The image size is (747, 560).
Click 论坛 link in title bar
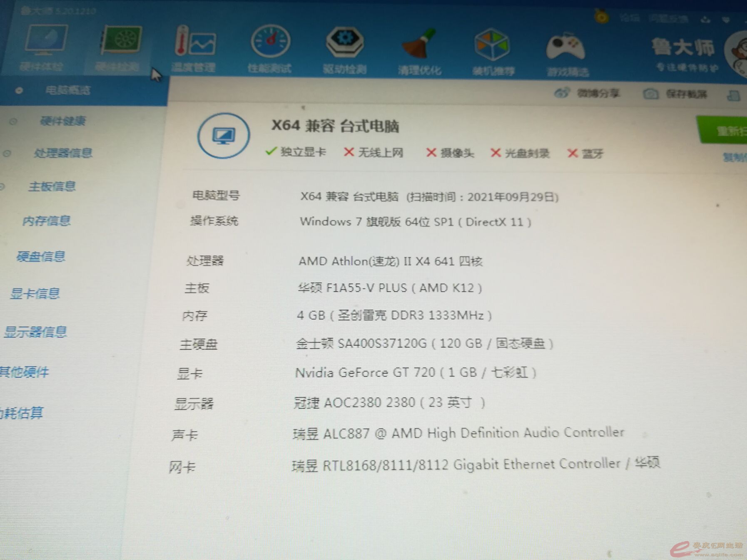(629, 17)
